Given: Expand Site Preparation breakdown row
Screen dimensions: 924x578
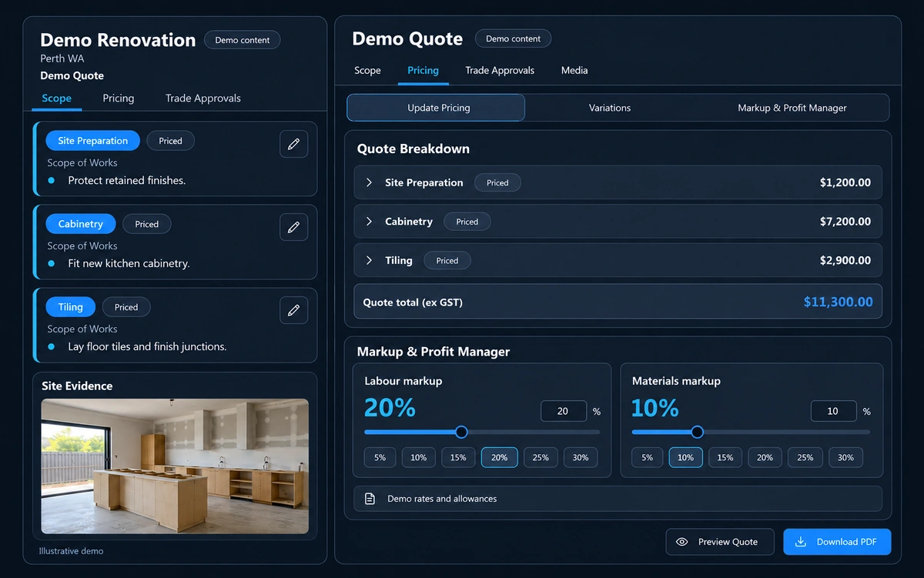Looking at the screenshot, I should coord(369,182).
